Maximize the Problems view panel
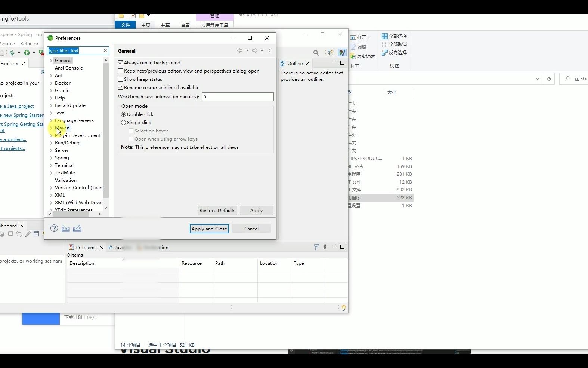Image resolution: width=588 pixels, height=368 pixels. pyautogui.click(x=342, y=247)
